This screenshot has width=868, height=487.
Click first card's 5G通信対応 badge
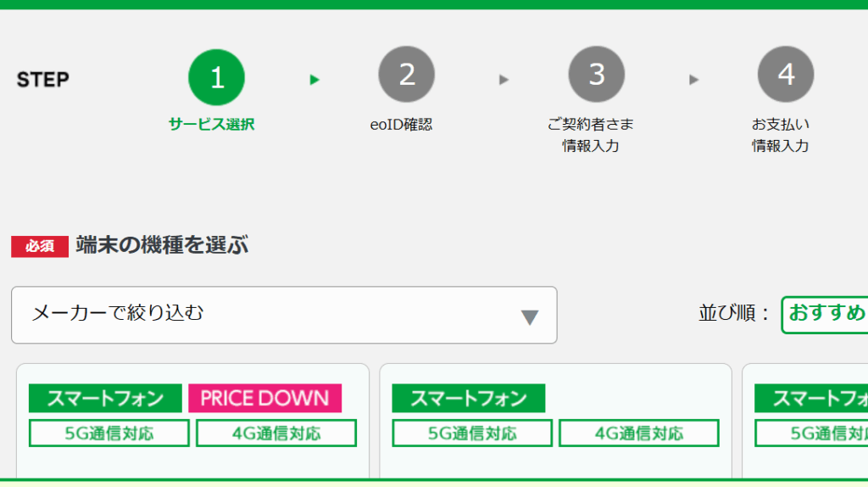[x=109, y=433]
